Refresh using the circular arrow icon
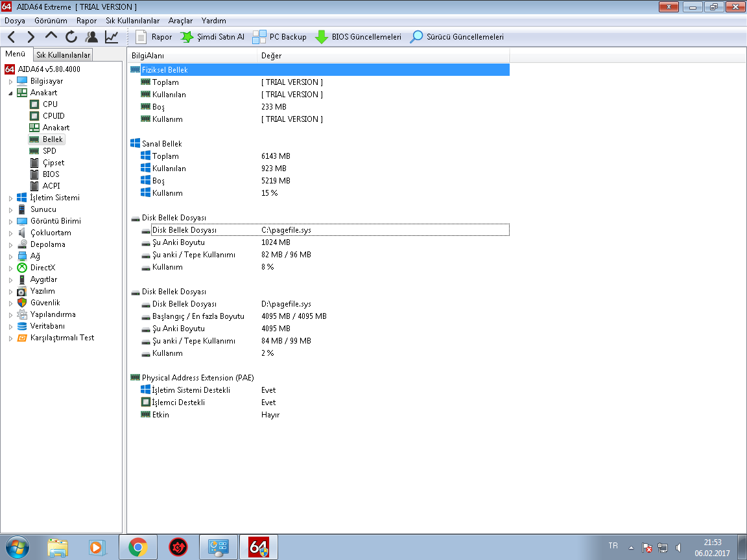 [x=71, y=37]
